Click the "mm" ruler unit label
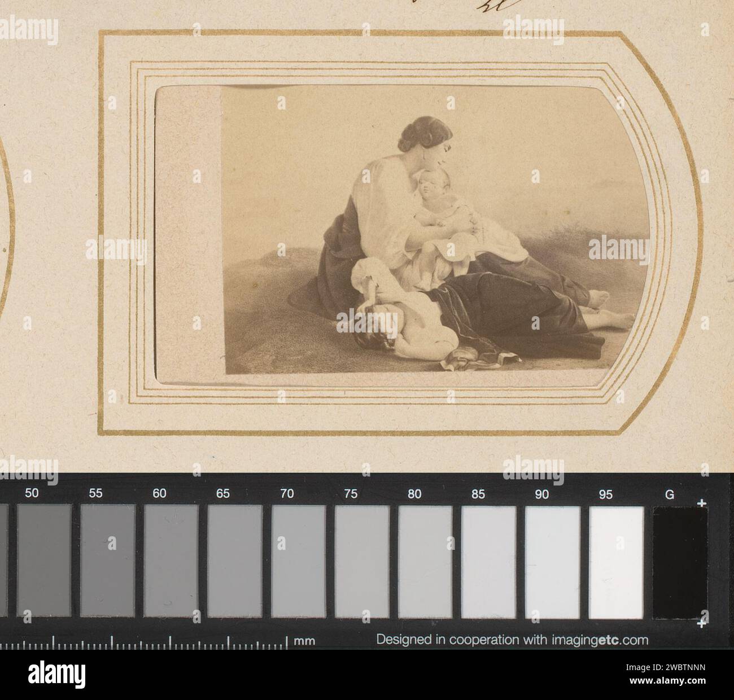This screenshot has width=734, height=700. (305, 641)
